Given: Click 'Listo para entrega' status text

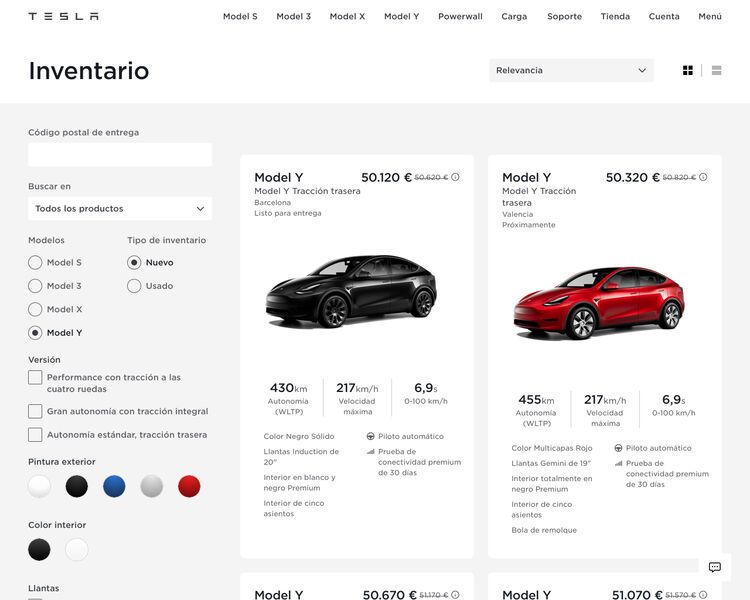Looking at the screenshot, I should (x=288, y=213).
